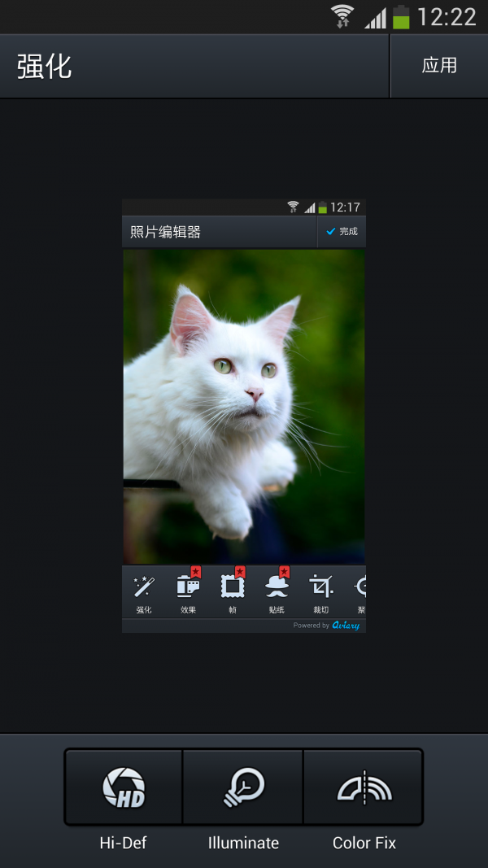Click the Hi-Def label text

123,843
